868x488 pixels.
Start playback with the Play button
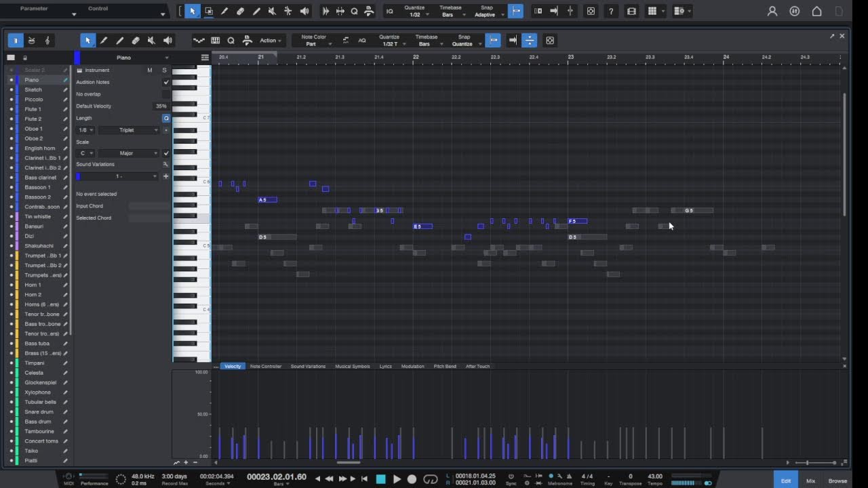[x=397, y=479]
